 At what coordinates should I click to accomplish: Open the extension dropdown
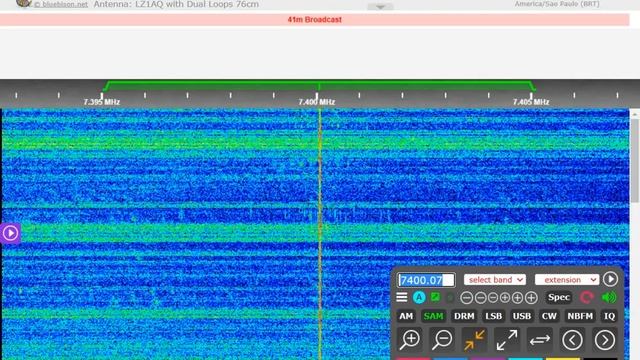(x=567, y=280)
